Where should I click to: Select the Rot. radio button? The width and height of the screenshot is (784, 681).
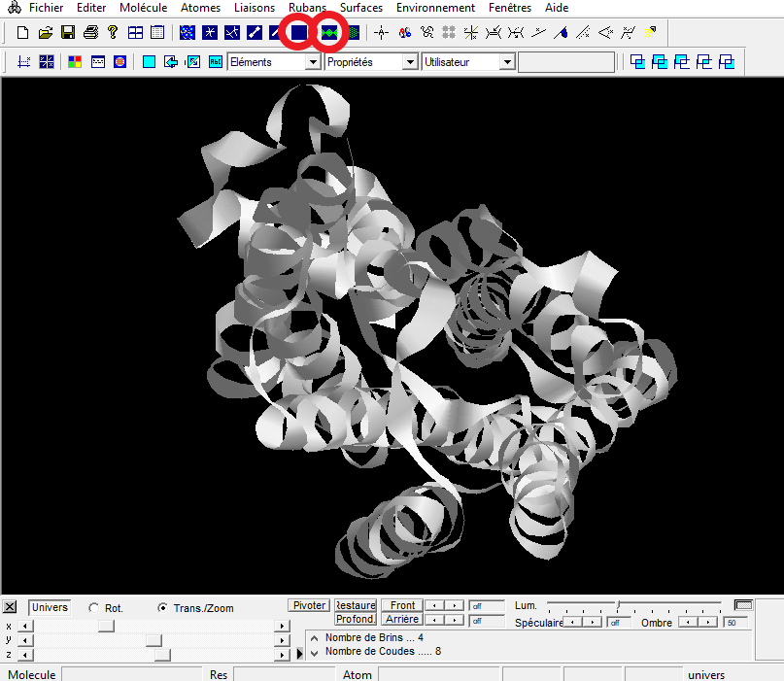pyautogui.click(x=93, y=608)
